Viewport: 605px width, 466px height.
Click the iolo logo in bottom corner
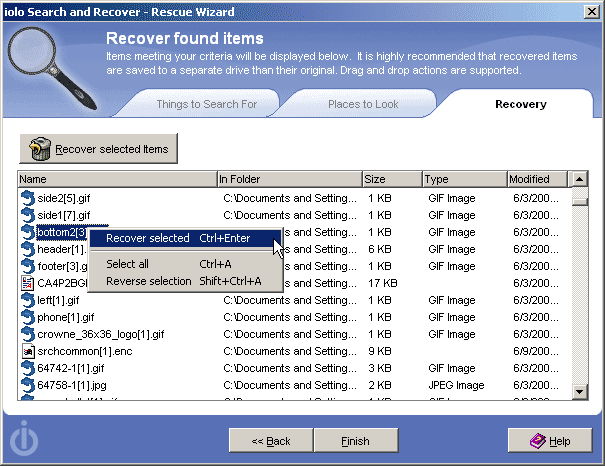23,440
